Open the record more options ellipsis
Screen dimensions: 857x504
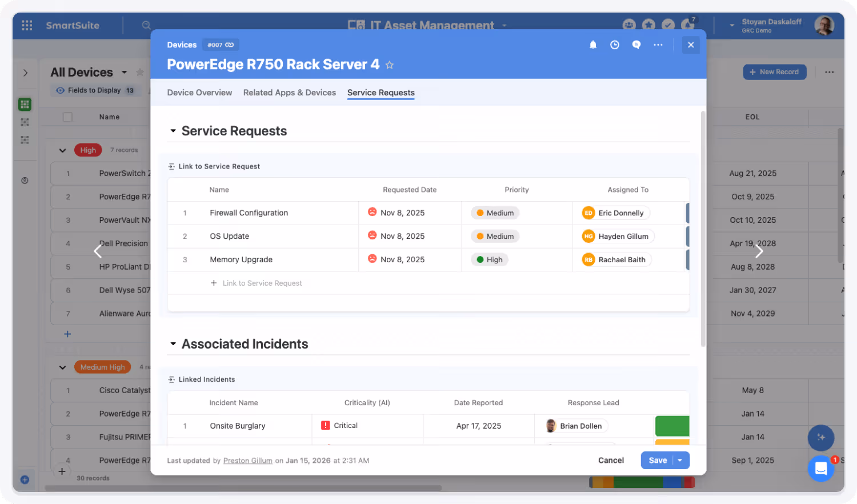(x=658, y=45)
